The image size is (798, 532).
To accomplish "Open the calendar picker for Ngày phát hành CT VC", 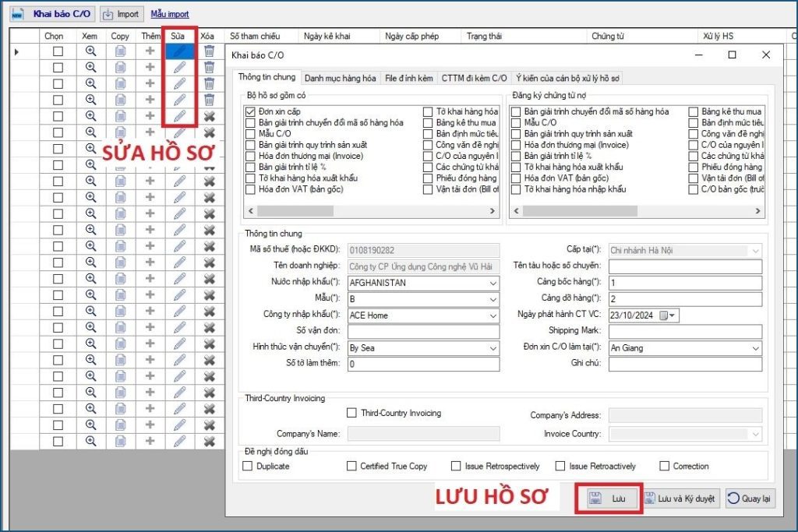I will (668, 315).
